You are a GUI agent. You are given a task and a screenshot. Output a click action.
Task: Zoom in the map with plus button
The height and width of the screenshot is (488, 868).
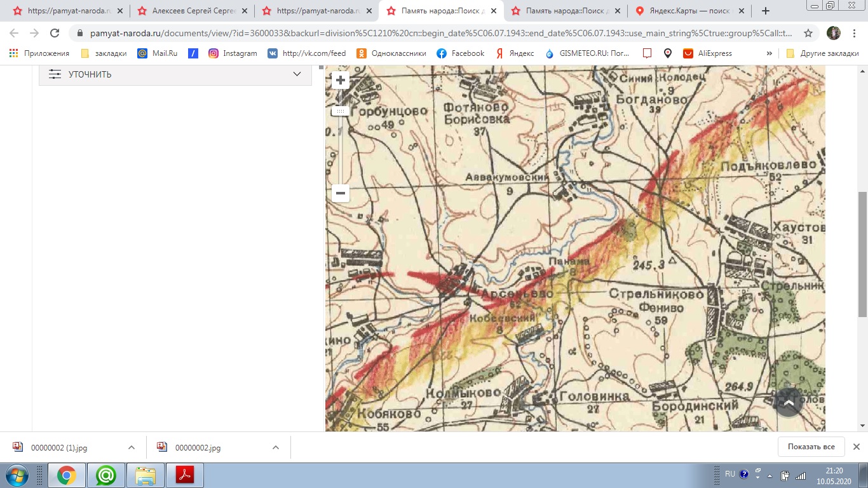click(x=341, y=80)
